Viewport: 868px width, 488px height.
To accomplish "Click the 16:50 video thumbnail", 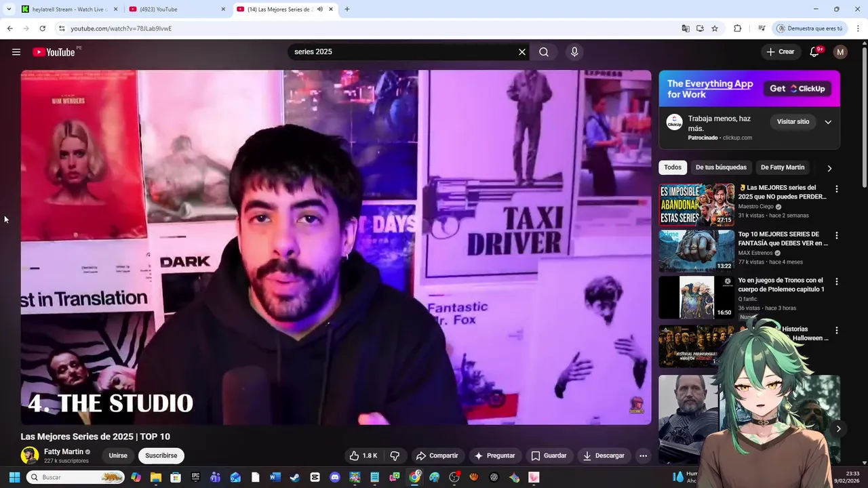I will coord(696,297).
